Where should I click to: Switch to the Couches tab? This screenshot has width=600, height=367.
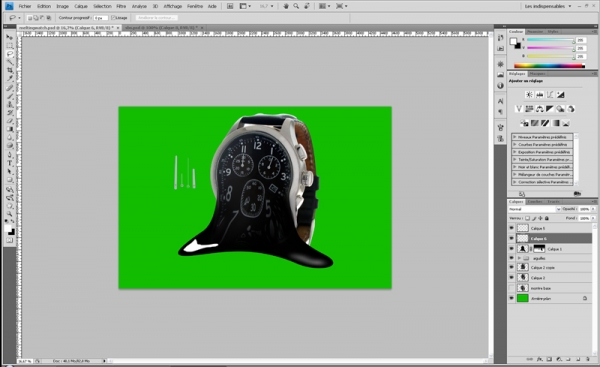coord(535,202)
